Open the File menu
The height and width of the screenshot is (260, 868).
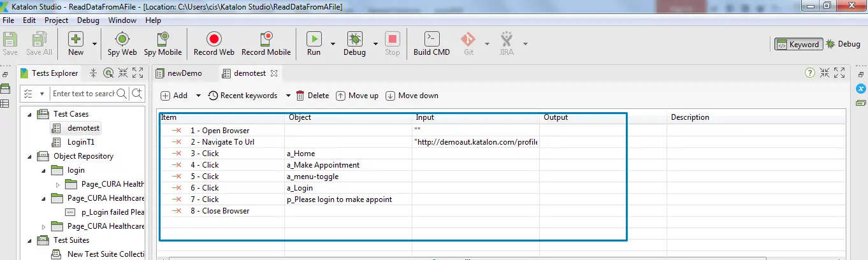coord(8,20)
